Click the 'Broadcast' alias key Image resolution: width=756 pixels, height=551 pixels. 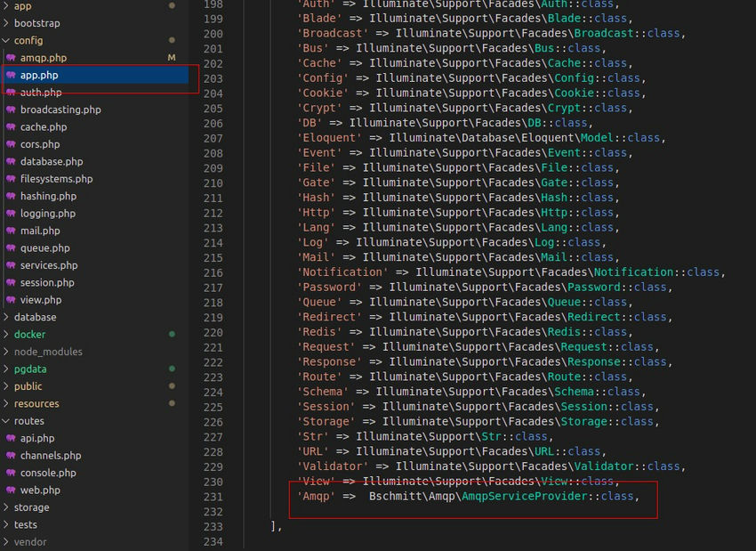click(333, 33)
